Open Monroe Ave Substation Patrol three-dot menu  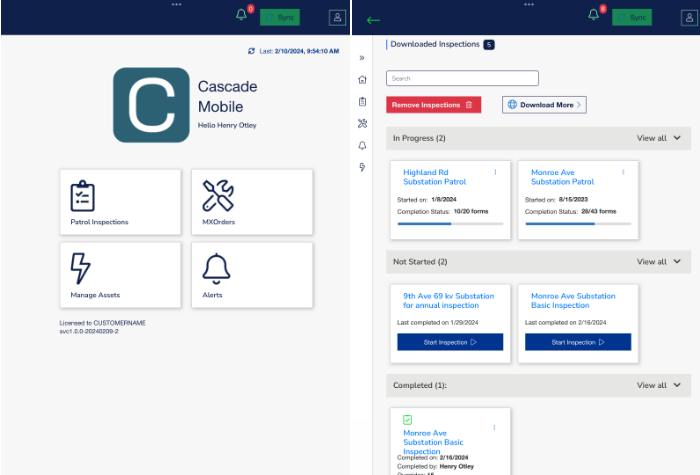pyautogui.click(x=623, y=172)
